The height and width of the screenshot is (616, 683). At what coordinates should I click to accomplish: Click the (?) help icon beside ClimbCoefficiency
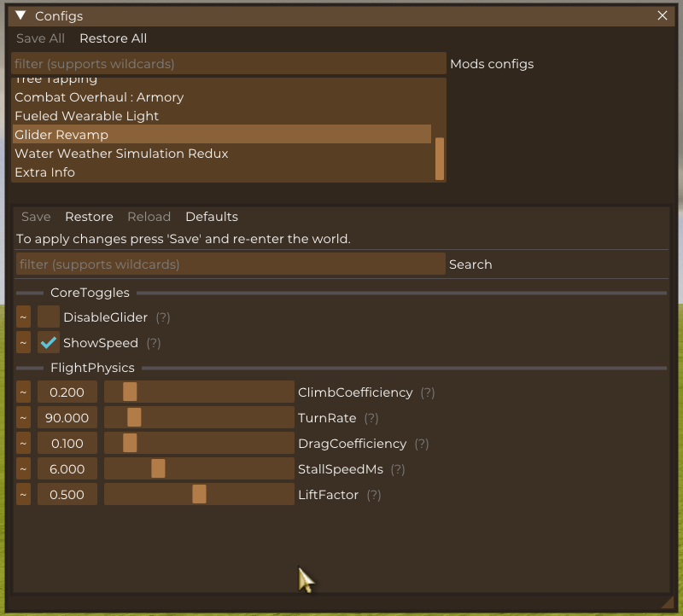click(x=427, y=392)
